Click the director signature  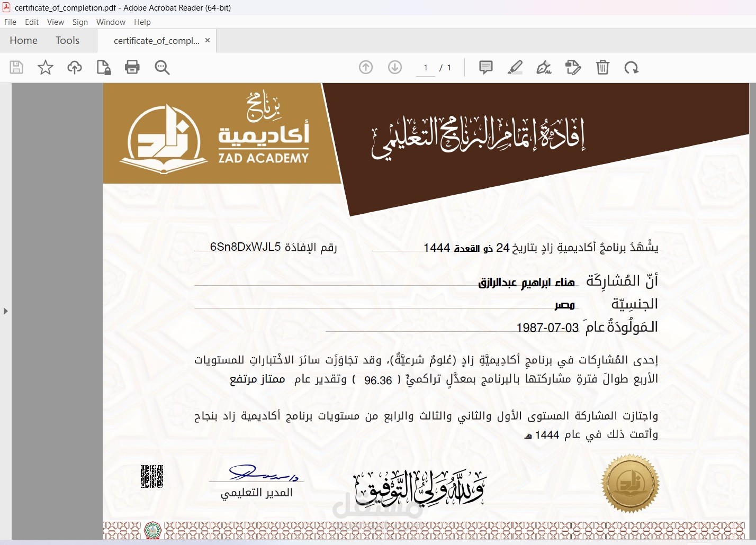(263, 473)
